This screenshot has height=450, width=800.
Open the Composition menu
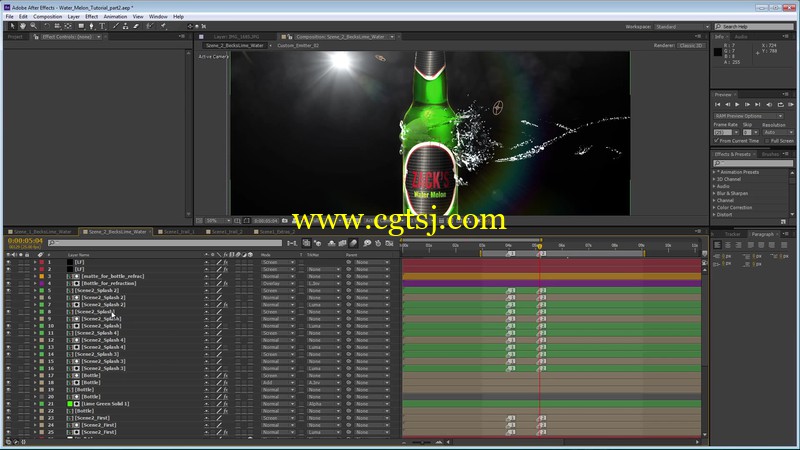[47, 17]
